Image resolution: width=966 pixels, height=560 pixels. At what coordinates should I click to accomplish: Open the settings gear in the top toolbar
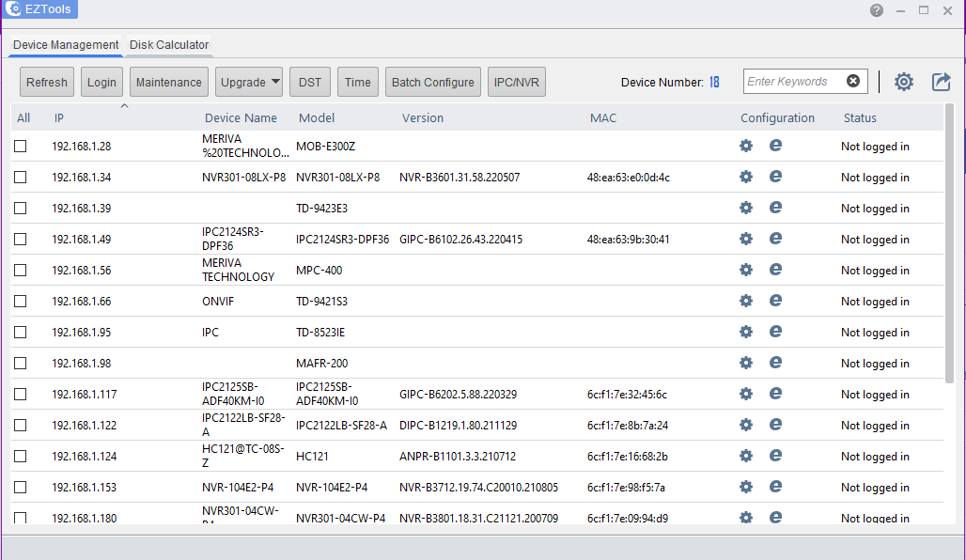(903, 82)
